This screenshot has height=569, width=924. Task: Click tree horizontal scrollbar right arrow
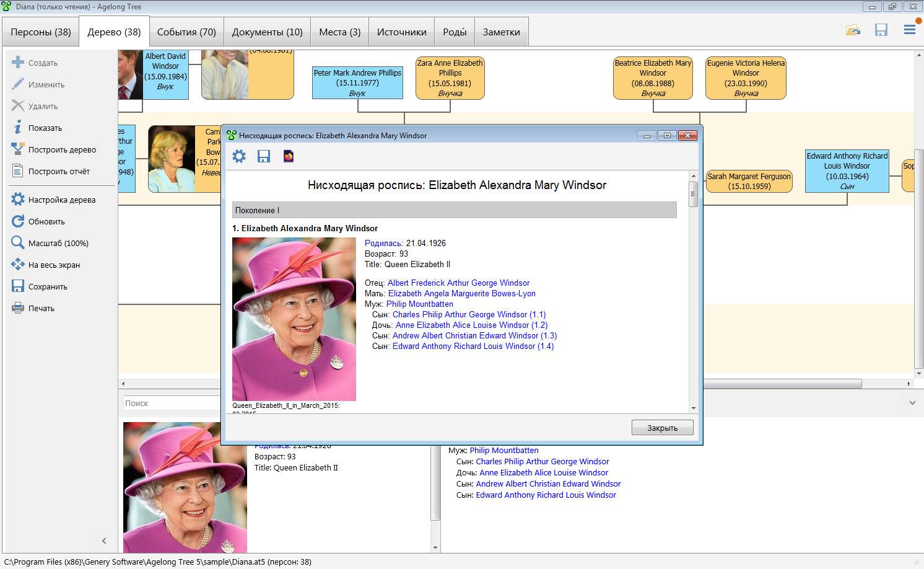click(909, 384)
